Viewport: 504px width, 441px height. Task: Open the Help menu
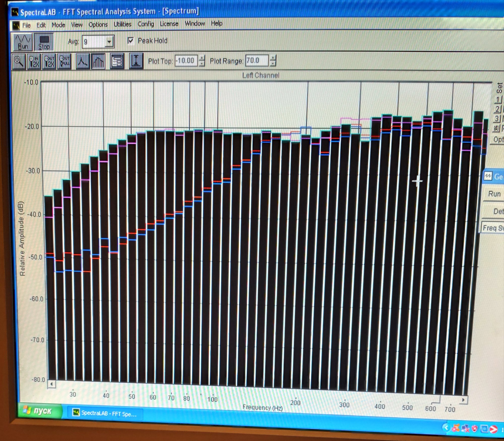217,23
